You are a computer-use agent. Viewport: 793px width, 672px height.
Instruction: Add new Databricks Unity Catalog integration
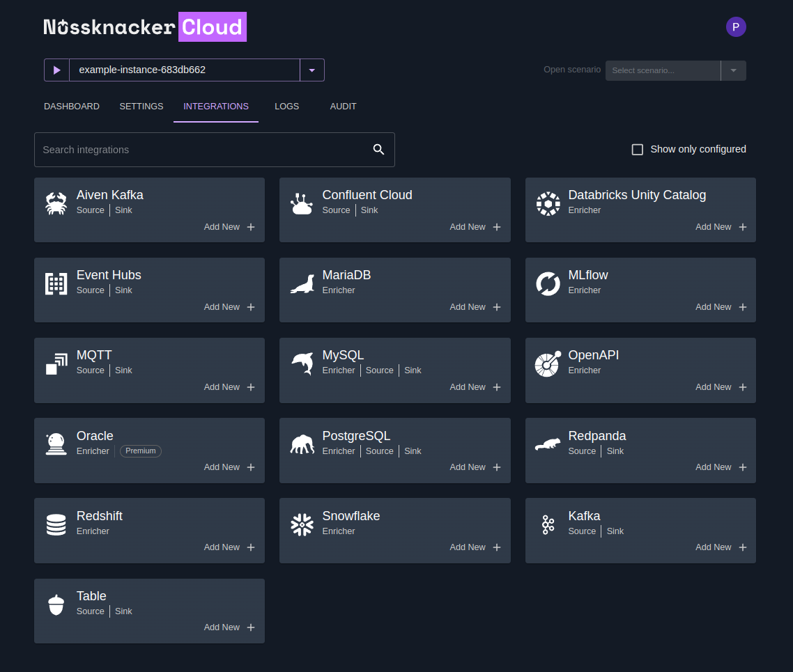(x=721, y=227)
